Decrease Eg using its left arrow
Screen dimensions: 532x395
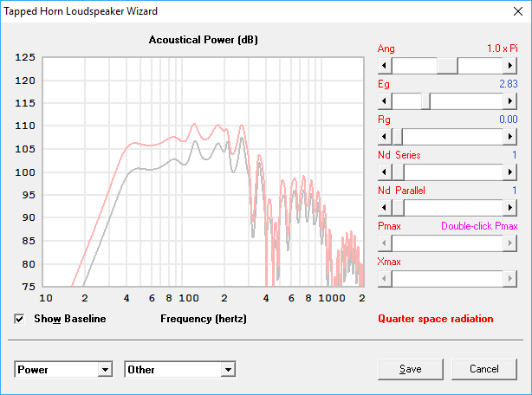tap(385, 101)
